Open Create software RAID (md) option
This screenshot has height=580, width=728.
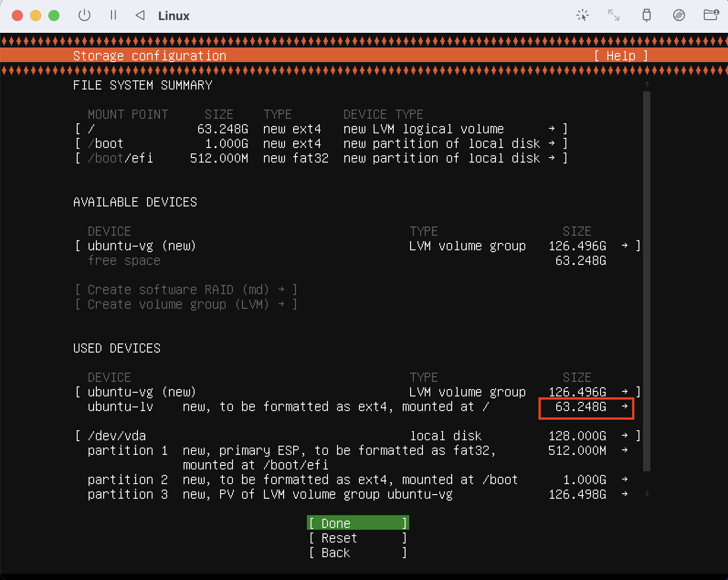coord(186,290)
